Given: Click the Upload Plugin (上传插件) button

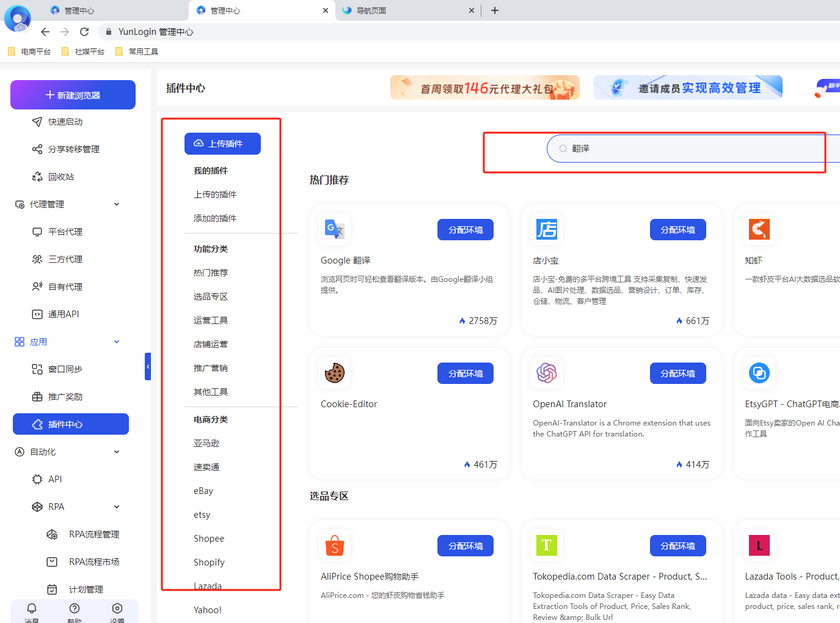Looking at the screenshot, I should 222,144.
